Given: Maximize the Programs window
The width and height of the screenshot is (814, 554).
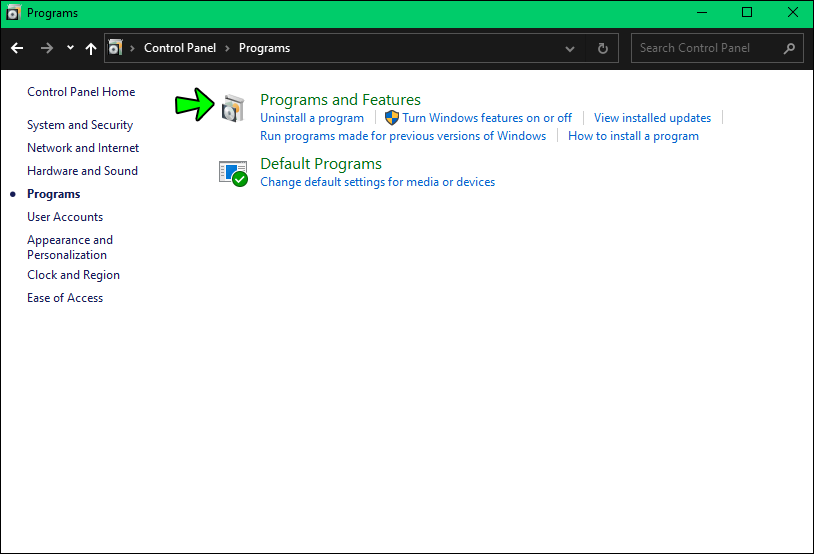Looking at the screenshot, I should (x=747, y=12).
